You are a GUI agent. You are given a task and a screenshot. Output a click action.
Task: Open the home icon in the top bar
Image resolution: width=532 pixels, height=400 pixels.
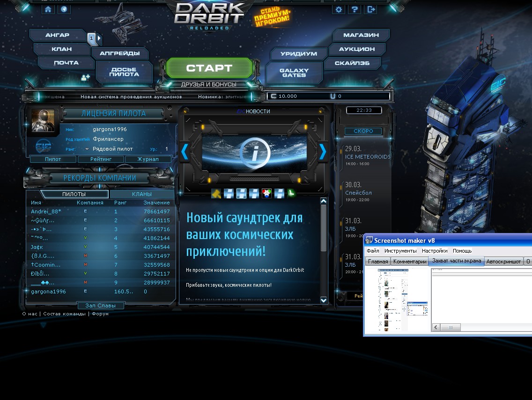click(48, 9)
